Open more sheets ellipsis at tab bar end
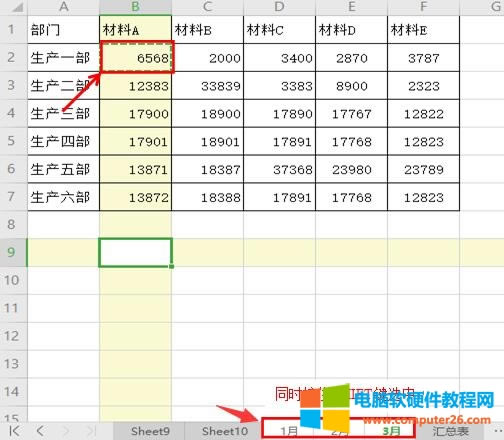 pyautogui.click(x=497, y=431)
